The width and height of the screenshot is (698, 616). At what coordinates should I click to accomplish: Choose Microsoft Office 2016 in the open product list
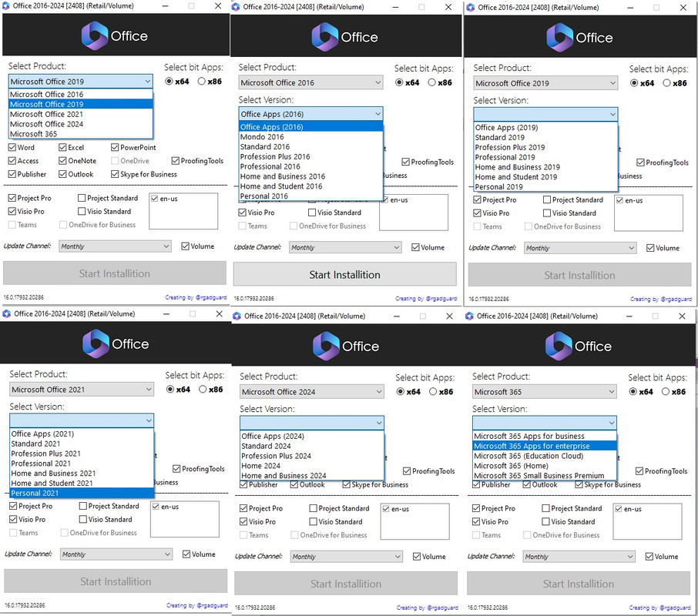pyautogui.click(x=81, y=94)
